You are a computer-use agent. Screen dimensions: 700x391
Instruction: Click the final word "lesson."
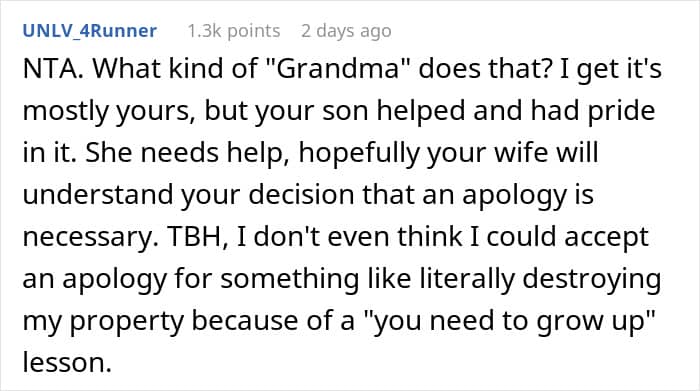point(67,362)
